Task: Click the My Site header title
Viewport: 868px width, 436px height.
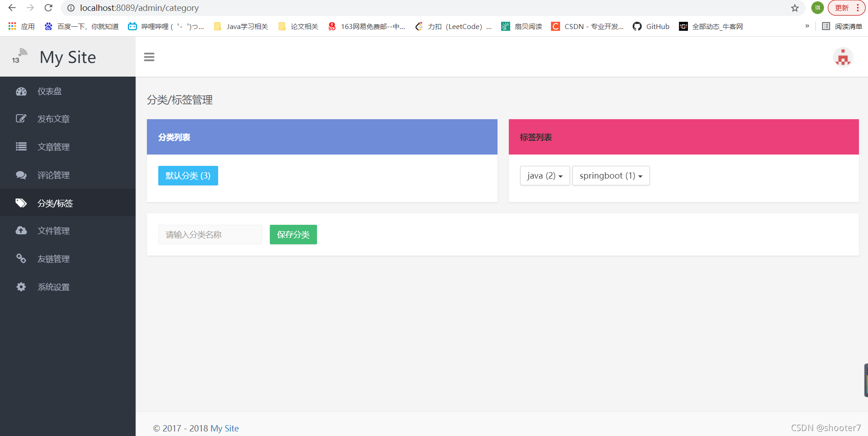Action: tap(68, 57)
